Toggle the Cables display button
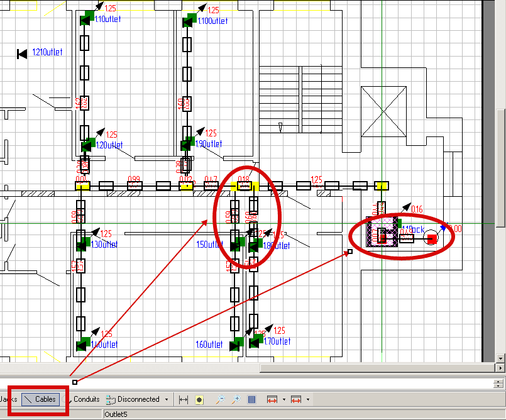This screenshot has height=420, width=506. point(39,399)
